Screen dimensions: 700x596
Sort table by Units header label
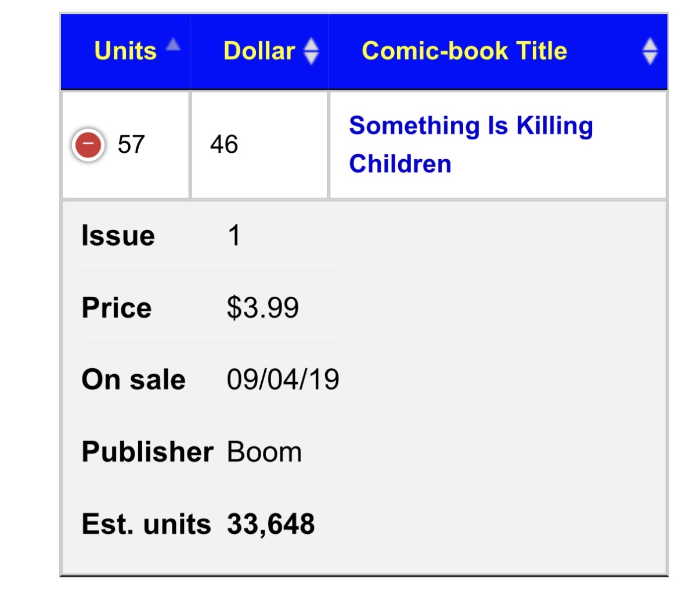(125, 51)
